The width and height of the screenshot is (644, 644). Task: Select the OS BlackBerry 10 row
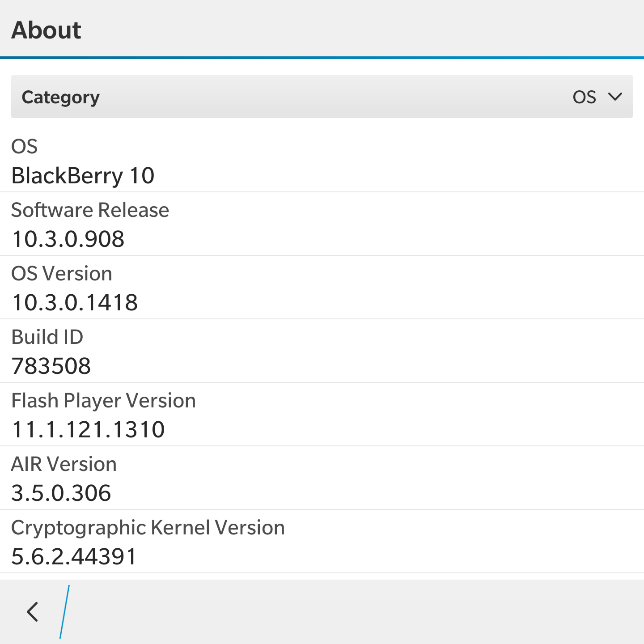[x=322, y=161]
